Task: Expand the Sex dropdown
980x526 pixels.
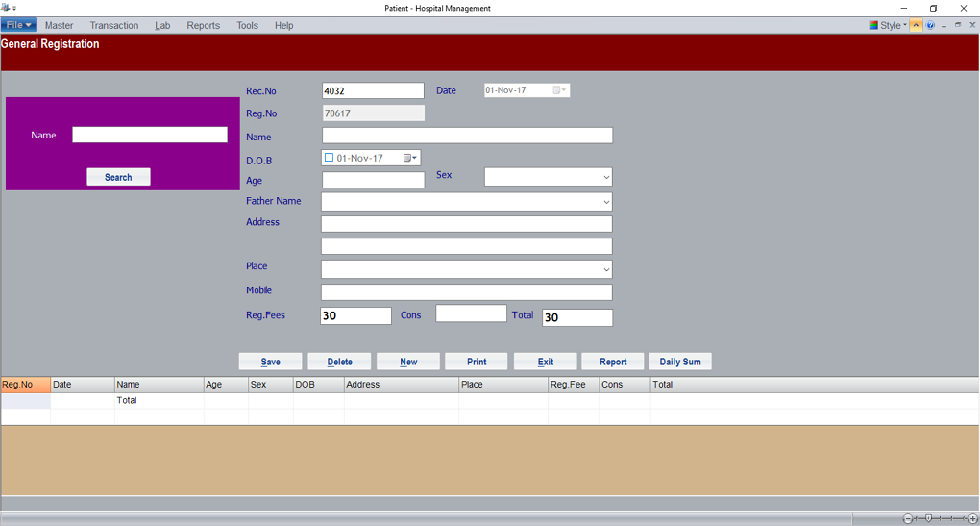Action: point(605,178)
